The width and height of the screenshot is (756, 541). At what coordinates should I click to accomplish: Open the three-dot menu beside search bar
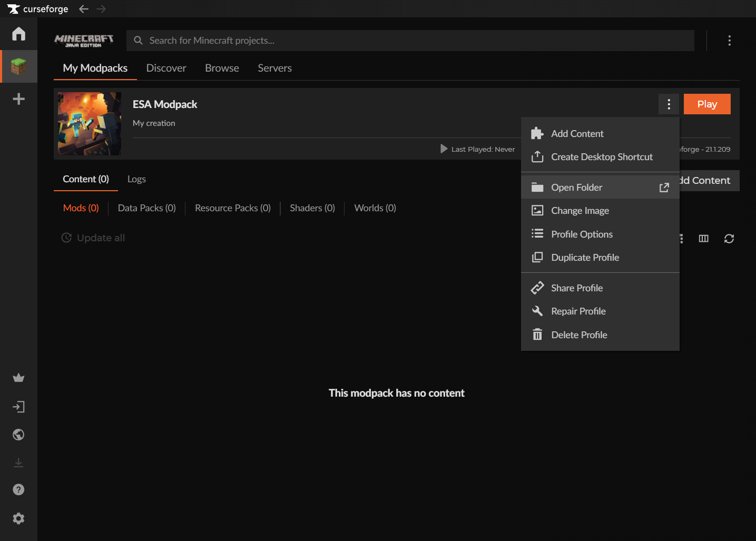click(729, 41)
